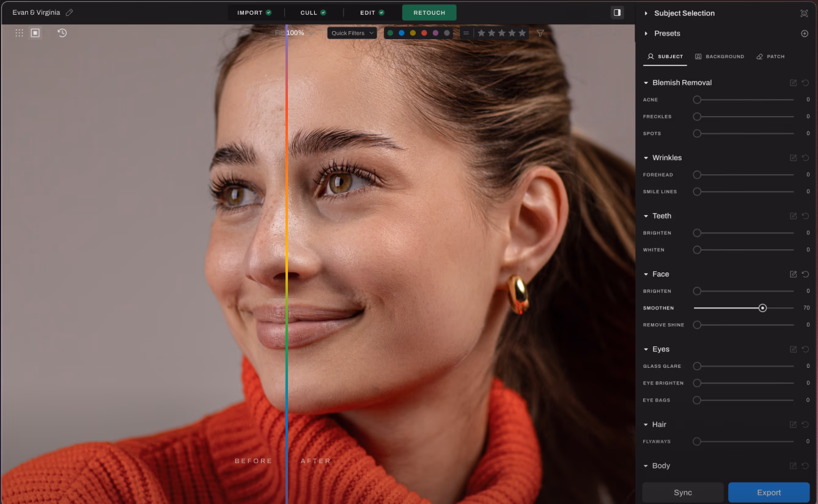Click edit icon in Eyes section

point(794,349)
